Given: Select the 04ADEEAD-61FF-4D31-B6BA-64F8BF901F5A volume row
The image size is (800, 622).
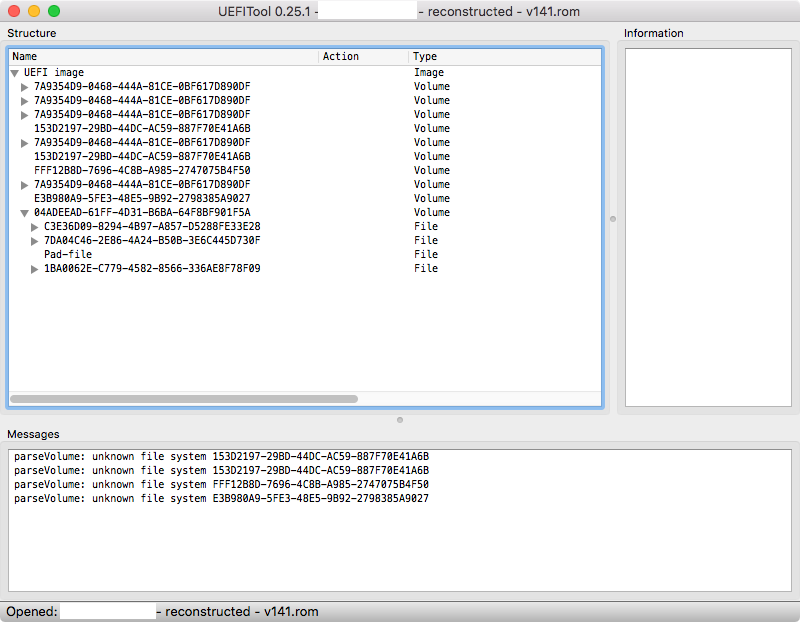Looking at the screenshot, I should pos(305,212).
